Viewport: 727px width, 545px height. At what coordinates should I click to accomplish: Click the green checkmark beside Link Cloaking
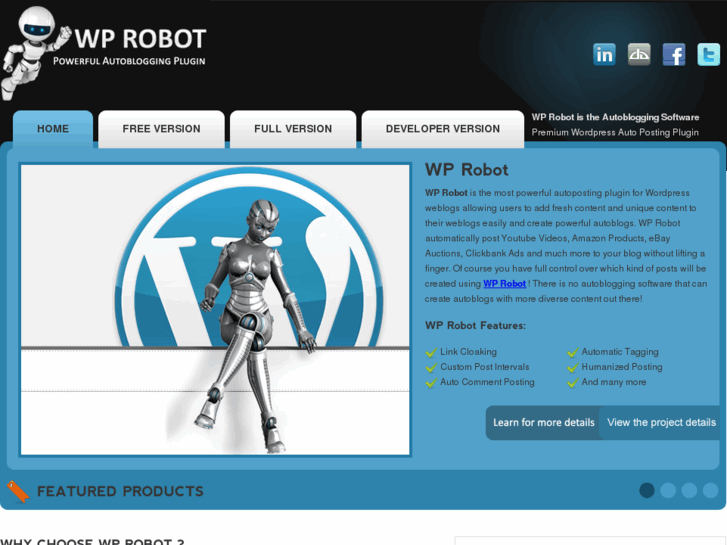click(431, 353)
